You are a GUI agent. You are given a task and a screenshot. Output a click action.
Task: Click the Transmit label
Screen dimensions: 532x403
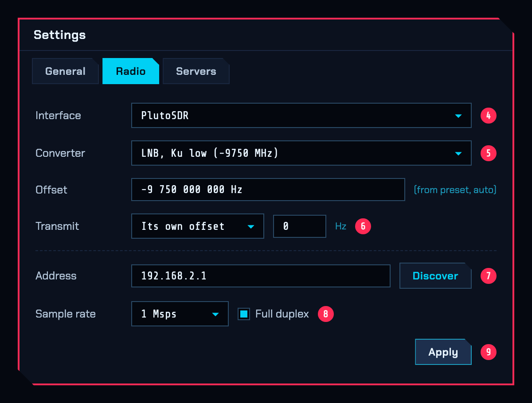[x=57, y=226]
